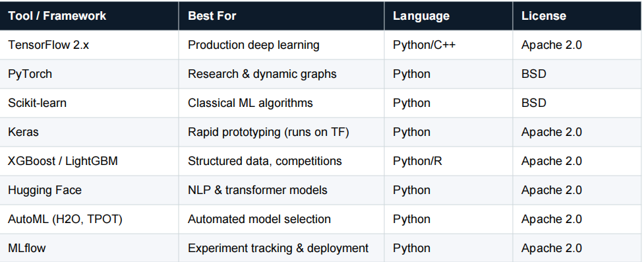Screen dimensions: 644x262
Task: Click 'Automated model selection' text
Action: click(x=259, y=219)
